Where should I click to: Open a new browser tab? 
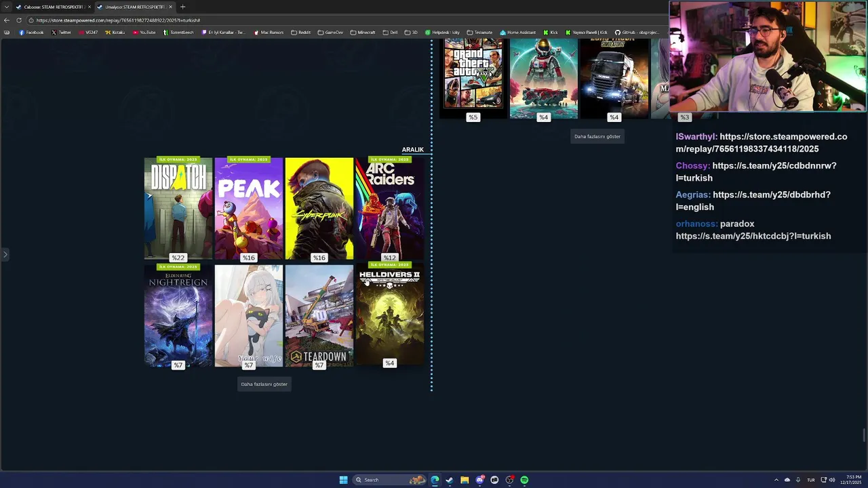tap(182, 7)
